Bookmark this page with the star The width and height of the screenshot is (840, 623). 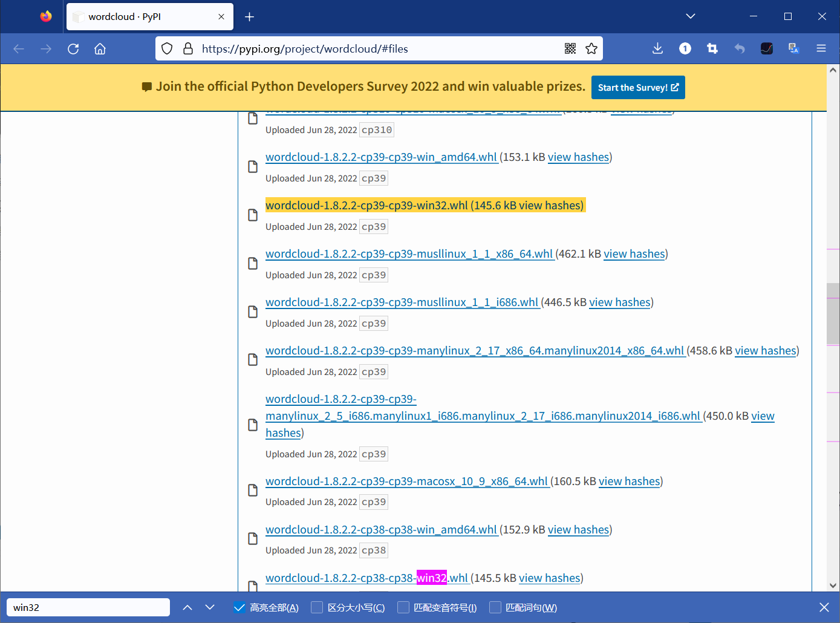pos(591,49)
